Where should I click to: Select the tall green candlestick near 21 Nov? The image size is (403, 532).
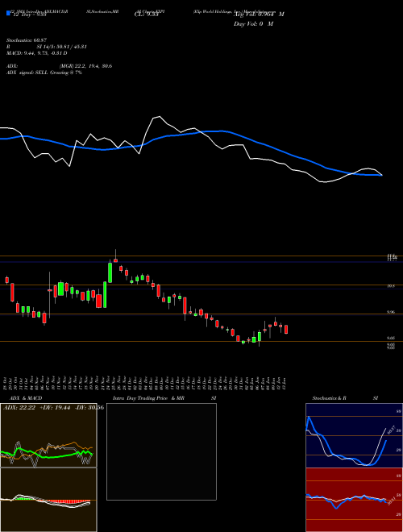(x=105, y=294)
